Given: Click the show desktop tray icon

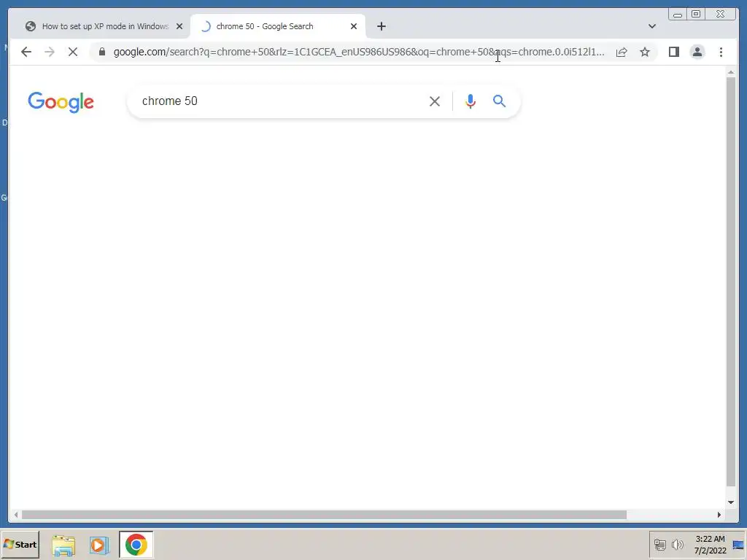Looking at the screenshot, I should point(738,545).
